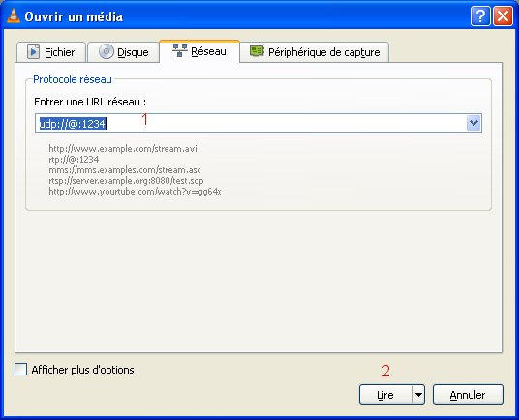Click example text rtp://@:1234

pyautogui.click(x=74, y=160)
